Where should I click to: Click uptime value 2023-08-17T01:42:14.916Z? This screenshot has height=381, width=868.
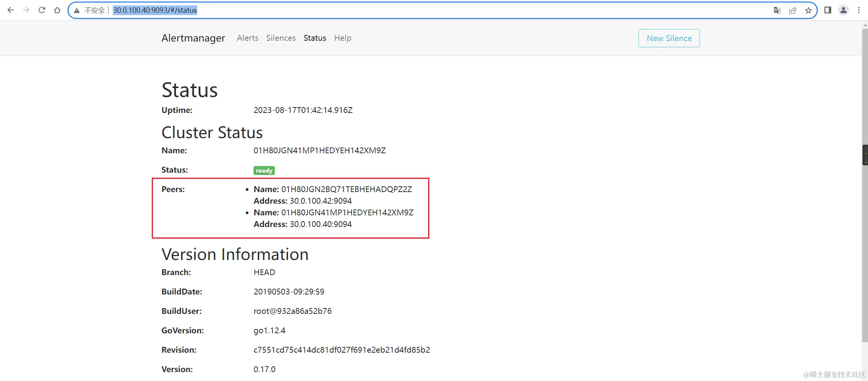[x=303, y=110]
